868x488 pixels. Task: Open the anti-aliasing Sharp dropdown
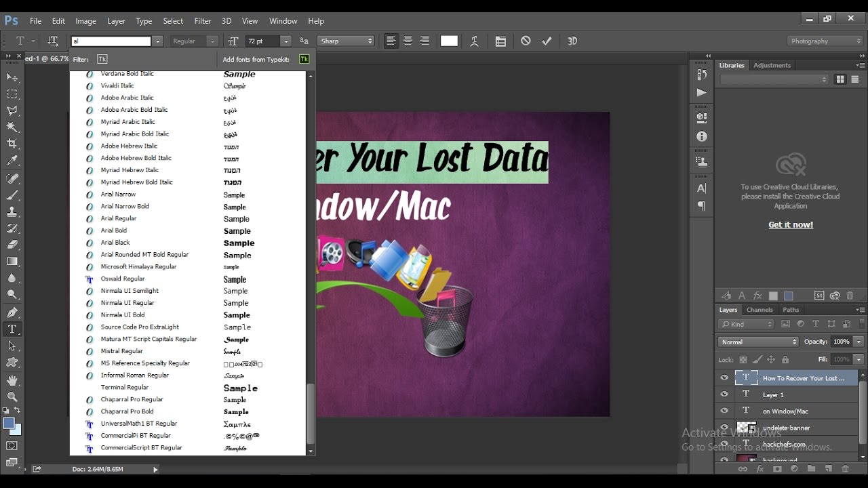[x=347, y=41]
